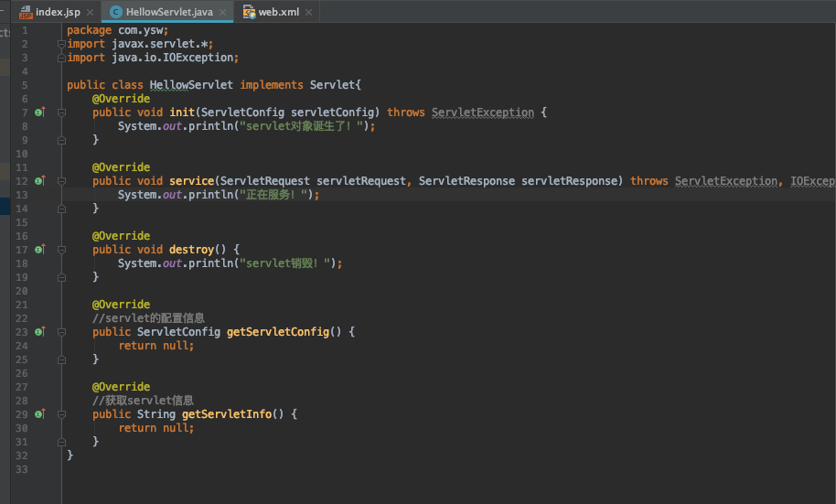
Task: Close the web.xml tab
Action: click(309, 12)
